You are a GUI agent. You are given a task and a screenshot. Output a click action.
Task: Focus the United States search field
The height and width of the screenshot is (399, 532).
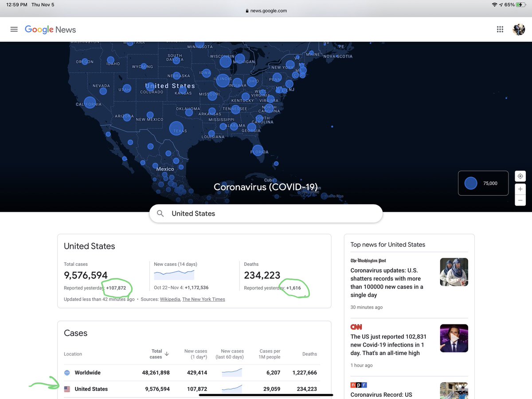point(266,213)
